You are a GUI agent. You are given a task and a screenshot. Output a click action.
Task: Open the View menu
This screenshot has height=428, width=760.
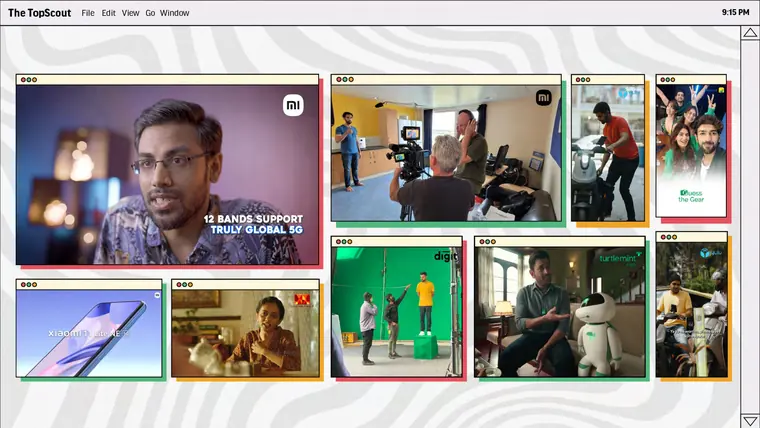(130, 13)
